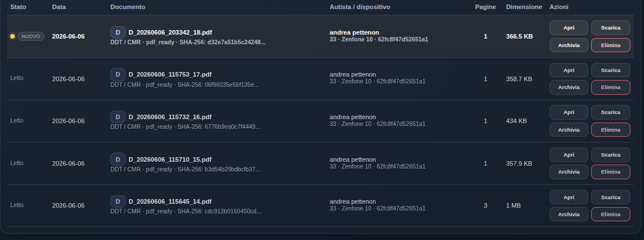The image size is (644, 240).
Task: Click the D badge for D_20260606_115732_16.pdf
Action: pos(118,117)
